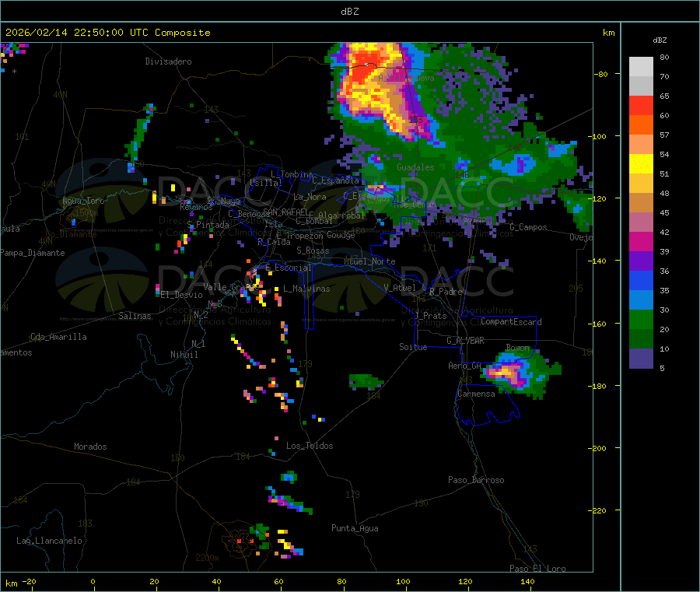Select the 'C_Campos' map label
This screenshot has width=700, height=592.
tap(528, 227)
